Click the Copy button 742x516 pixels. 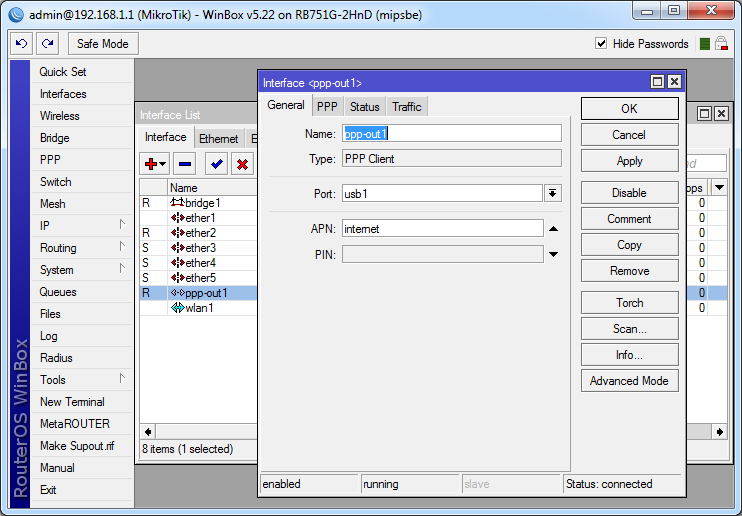point(629,245)
